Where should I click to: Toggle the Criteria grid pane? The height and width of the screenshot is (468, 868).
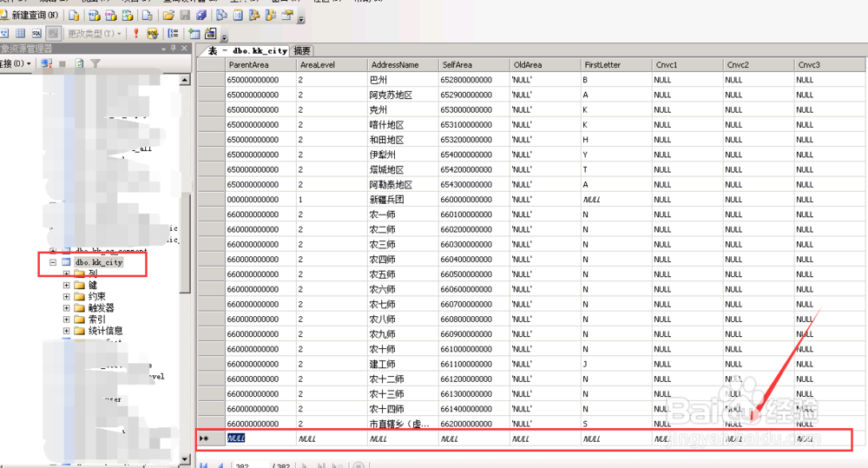(x=21, y=33)
